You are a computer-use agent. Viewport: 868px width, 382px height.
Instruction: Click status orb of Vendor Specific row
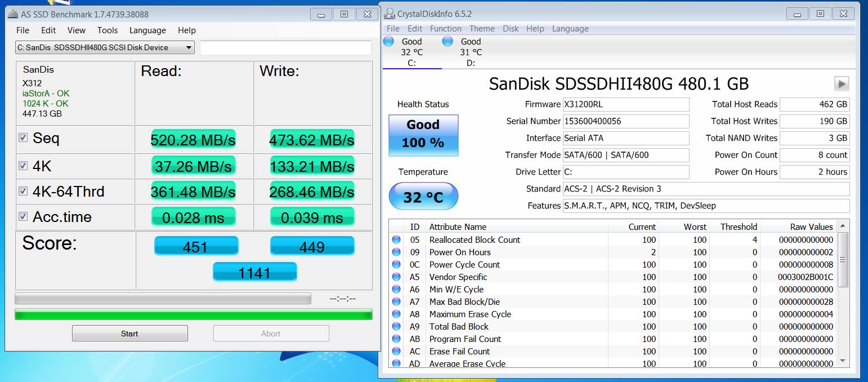point(397,277)
